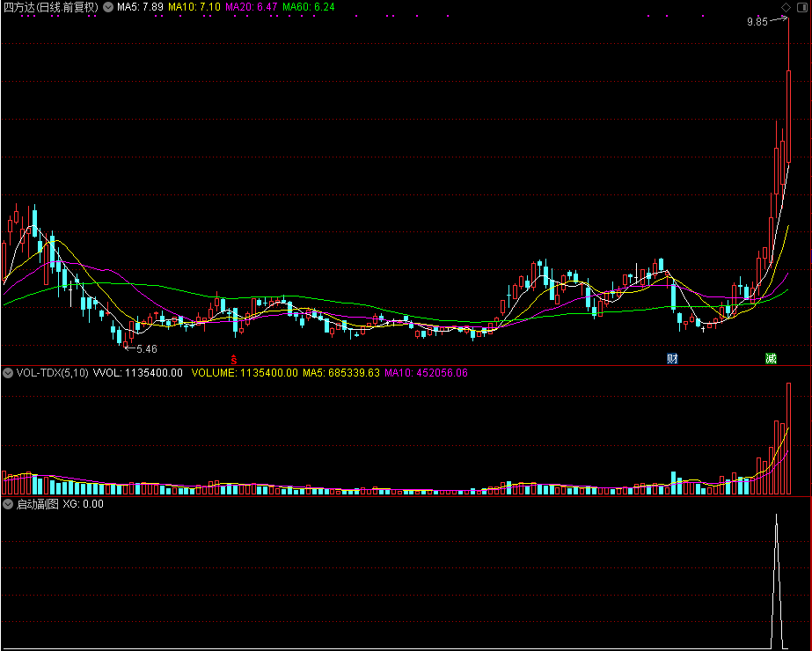Open the 四方达 main chart dropdown arrow
Image resolution: width=812 pixels, height=651 pixels.
click(x=108, y=7)
